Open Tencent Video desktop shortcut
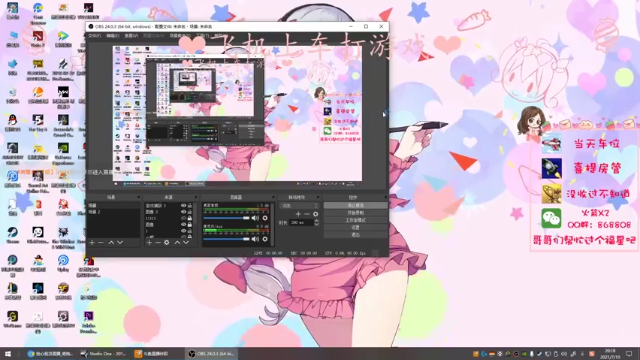The image size is (640, 360). [63, 39]
